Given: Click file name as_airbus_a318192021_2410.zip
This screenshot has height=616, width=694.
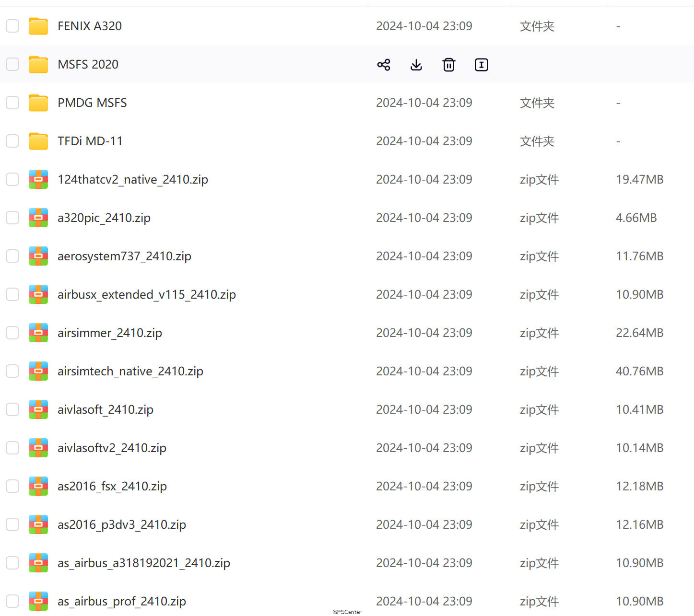Looking at the screenshot, I should (144, 563).
